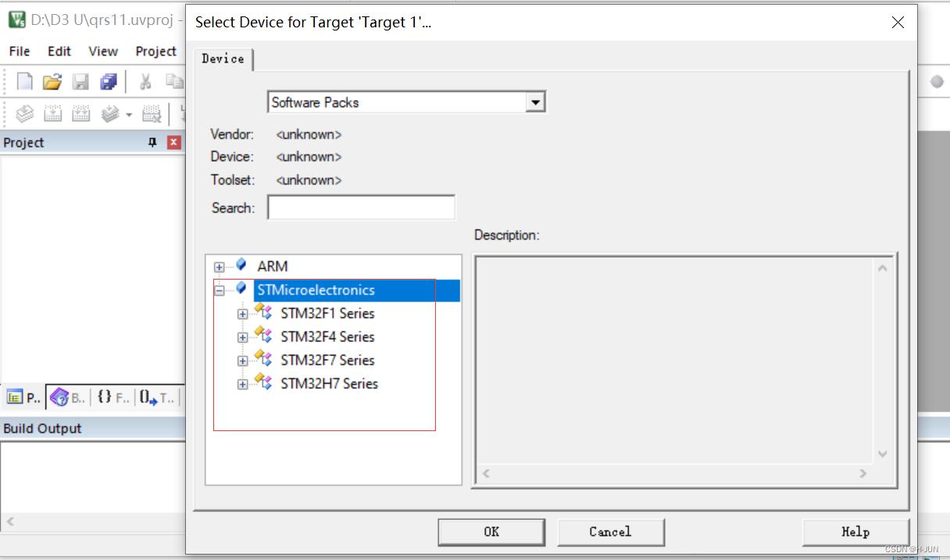Viewport: 950px width, 560px height.
Task: Click the Save All icon
Action: click(109, 81)
